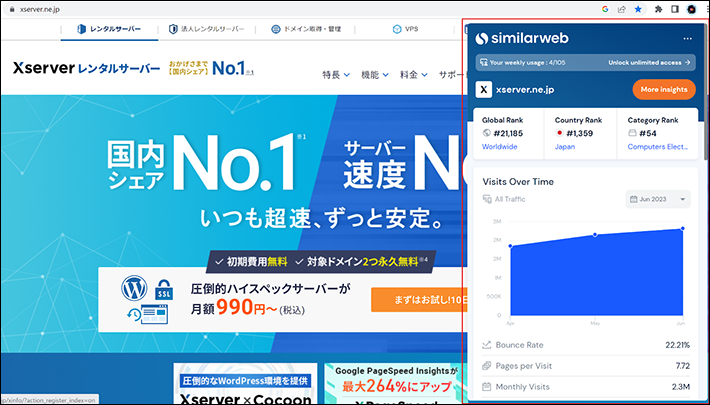This screenshot has width=710, height=405.
Task: Click the Bounce Rate icon
Action: 486,345
